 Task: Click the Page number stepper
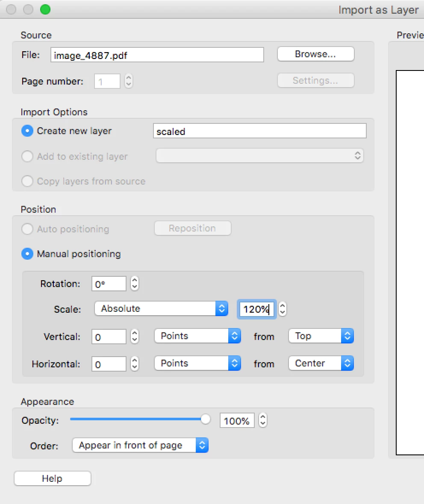(128, 81)
